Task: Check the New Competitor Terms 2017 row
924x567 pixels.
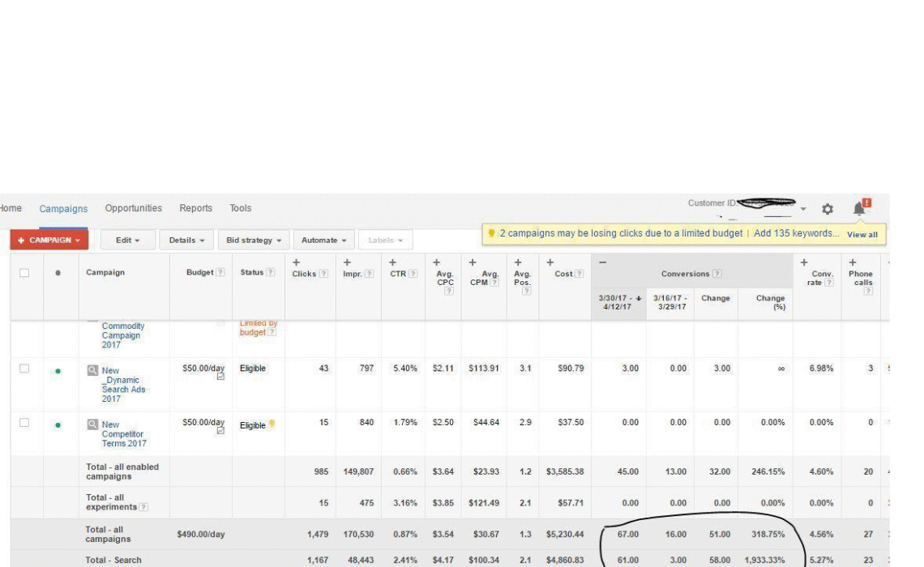Action: click(24, 423)
